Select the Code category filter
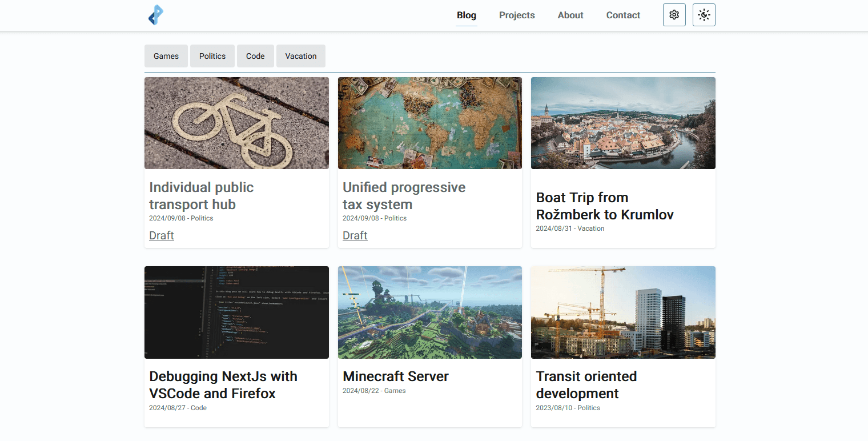Image resolution: width=868 pixels, height=441 pixels. (255, 56)
